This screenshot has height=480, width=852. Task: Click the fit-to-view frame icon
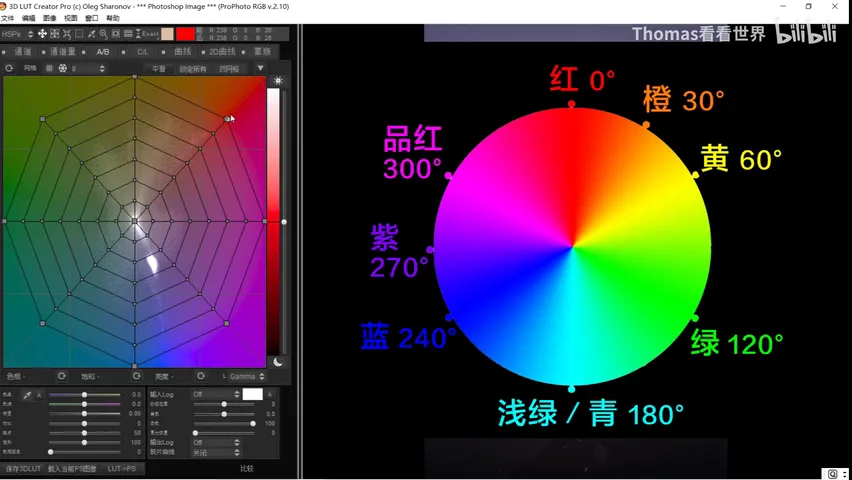(x=116, y=34)
